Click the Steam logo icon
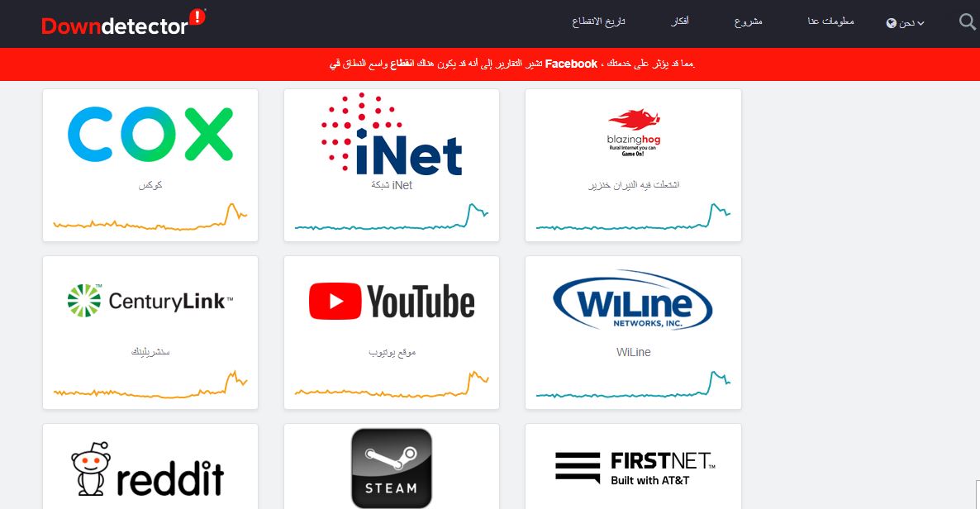 pos(391,468)
